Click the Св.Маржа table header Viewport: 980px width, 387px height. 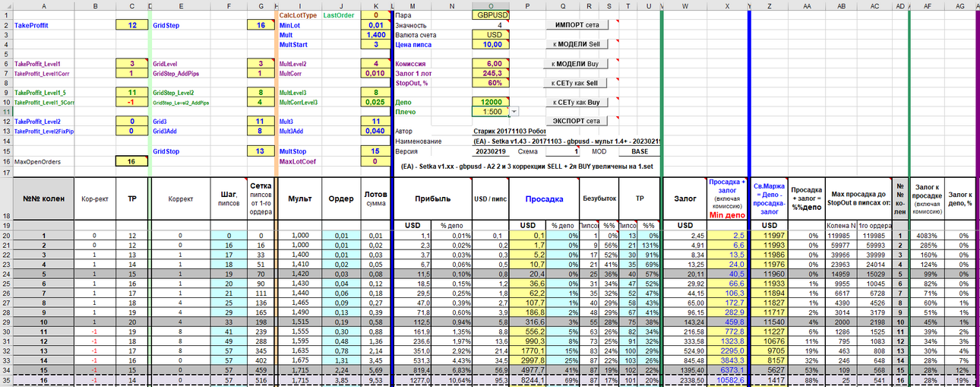point(770,198)
